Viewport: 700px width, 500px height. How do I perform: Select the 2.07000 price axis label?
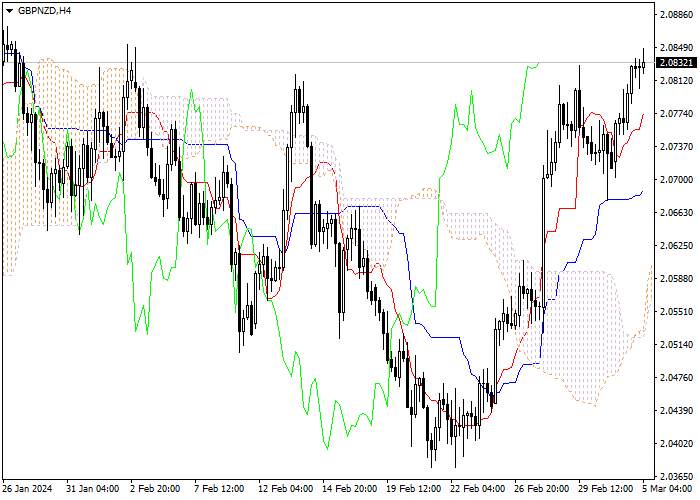click(x=677, y=180)
